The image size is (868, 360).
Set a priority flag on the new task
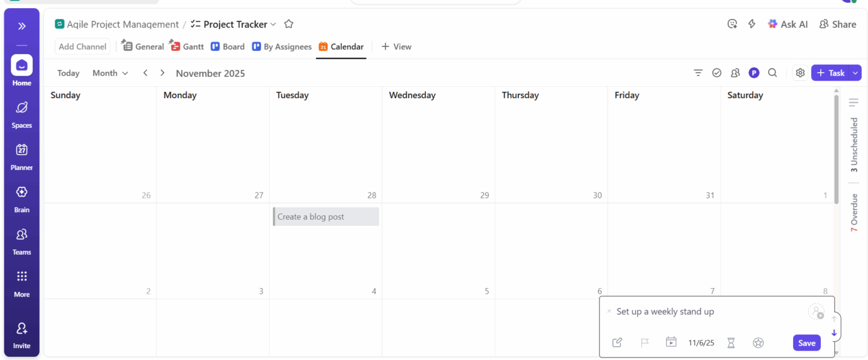(644, 342)
